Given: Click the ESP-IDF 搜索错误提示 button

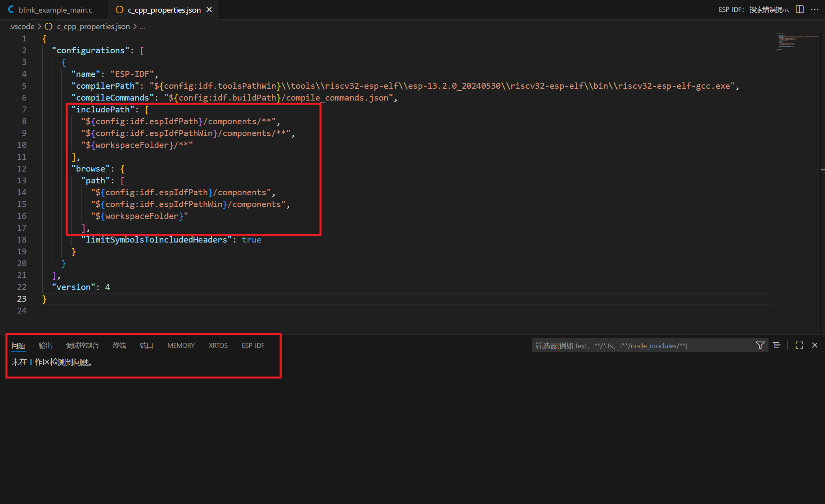Looking at the screenshot, I should tap(753, 9).
